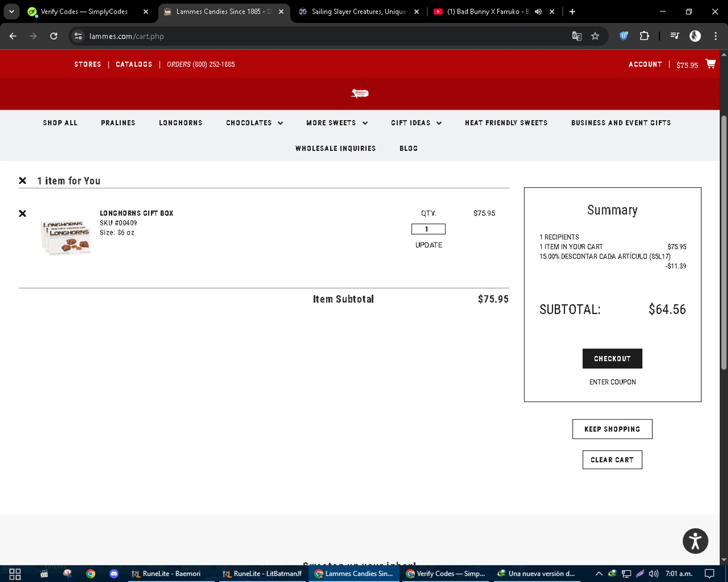Viewport: 728px width, 582px height.
Task: Open the media controls icon
Action: coord(675,36)
